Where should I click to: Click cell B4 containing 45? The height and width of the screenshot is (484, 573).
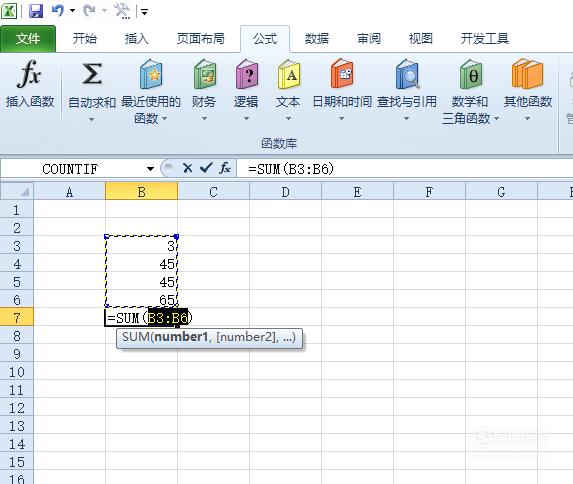click(141, 263)
